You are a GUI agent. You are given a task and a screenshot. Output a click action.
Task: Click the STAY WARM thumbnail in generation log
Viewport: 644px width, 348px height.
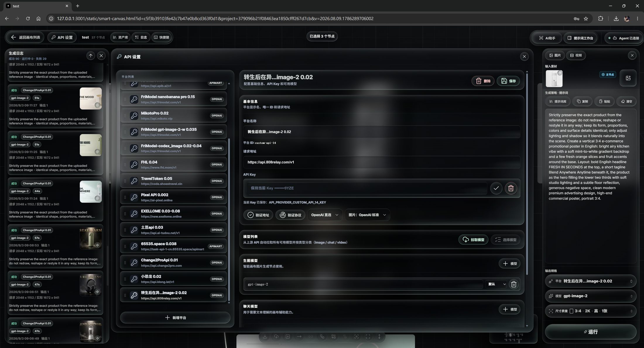(91, 238)
